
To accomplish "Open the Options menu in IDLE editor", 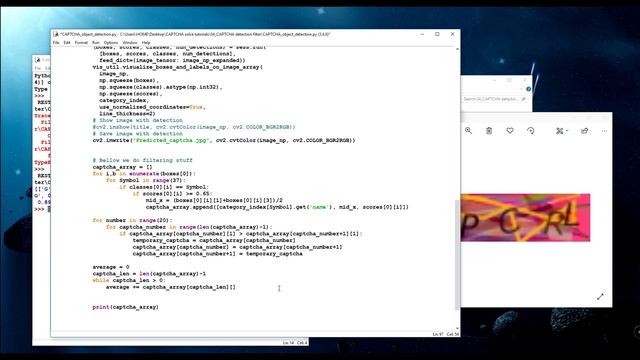I will [x=111, y=42].
